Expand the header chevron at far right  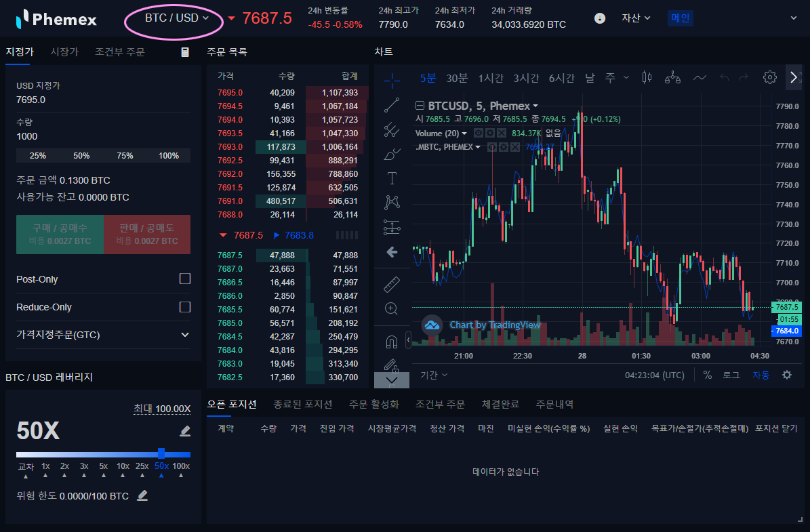coord(794,18)
